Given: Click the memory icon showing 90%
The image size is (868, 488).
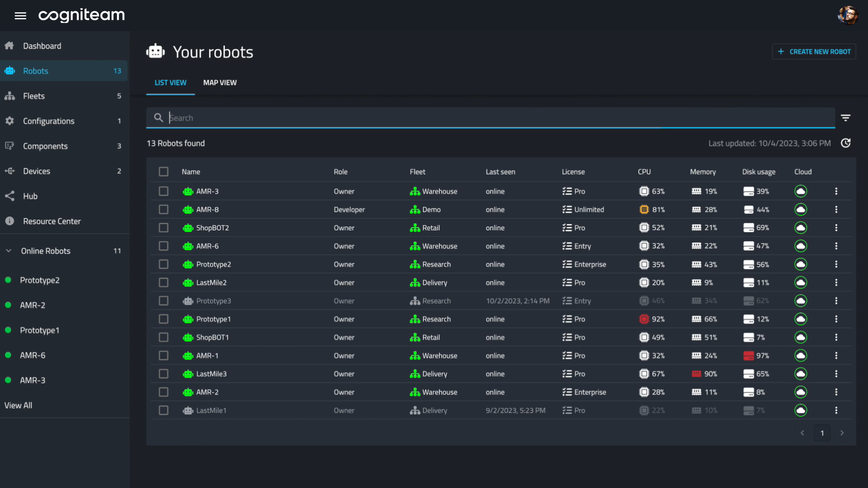Looking at the screenshot, I should (x=696, y=374).
